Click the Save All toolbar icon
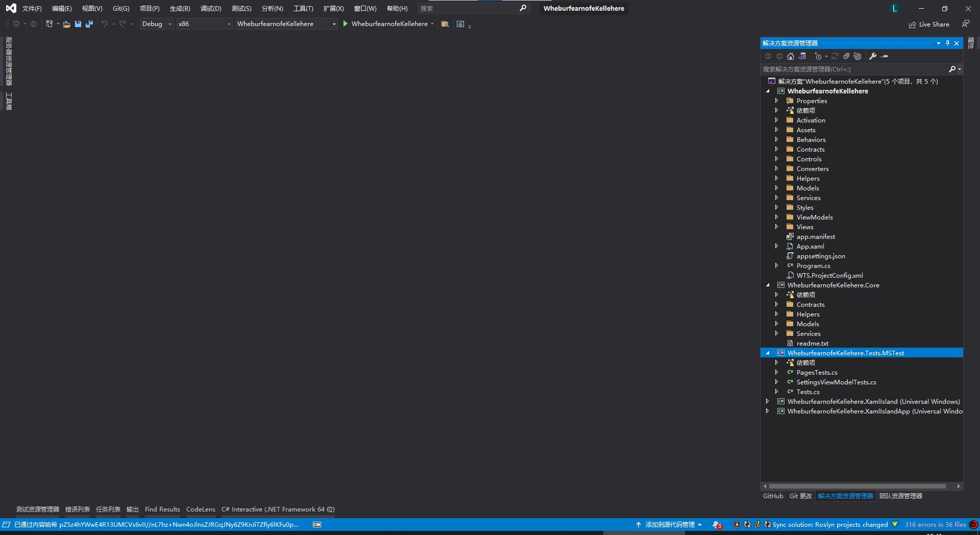 (x=89, y=24)
